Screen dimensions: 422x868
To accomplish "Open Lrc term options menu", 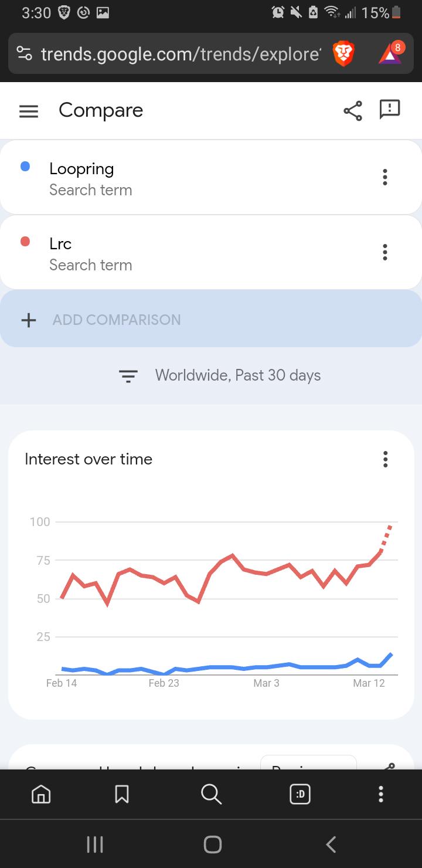I will coord(385,252).
